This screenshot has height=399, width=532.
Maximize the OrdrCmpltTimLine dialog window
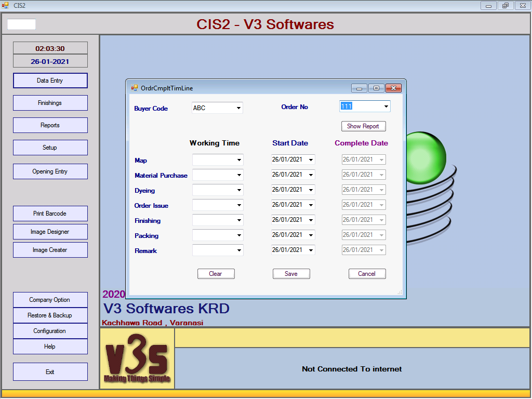(376, 88)
